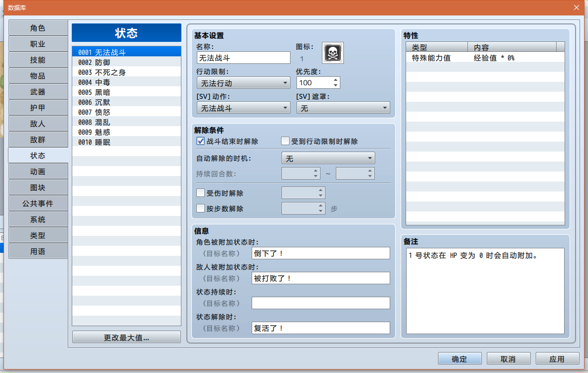
Task: Select state 0006 沉默
Action: pos(127,102)
